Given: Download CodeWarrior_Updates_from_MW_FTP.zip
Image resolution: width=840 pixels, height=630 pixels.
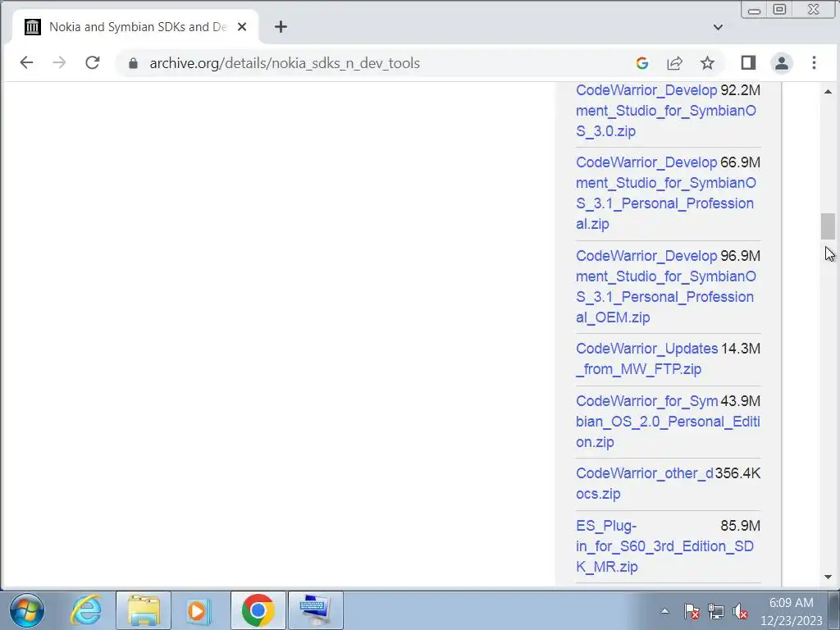Looking at the screenshot, I should click(x=646, y=358).
